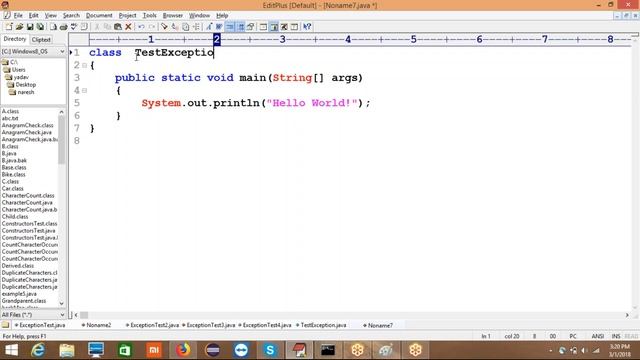Open a file via the toolbar Open icon
Screen dimensions: 640x360
click(x=19, y=27)
